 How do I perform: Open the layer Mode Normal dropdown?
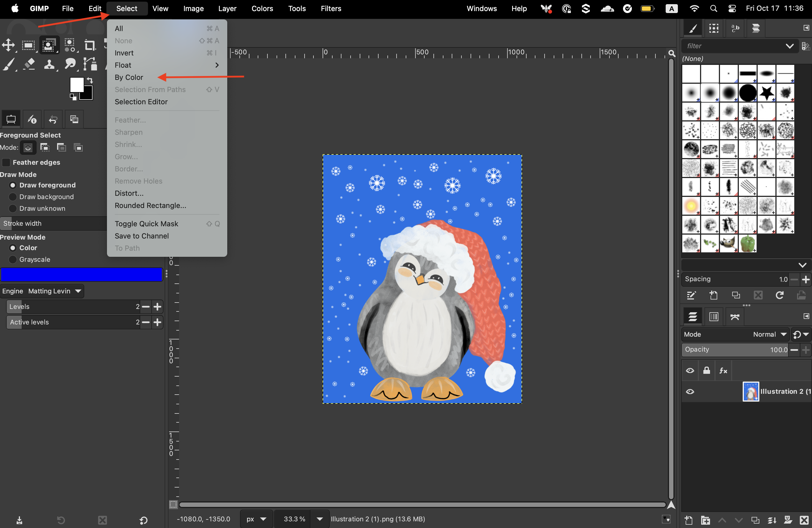[x=769, y=334]
